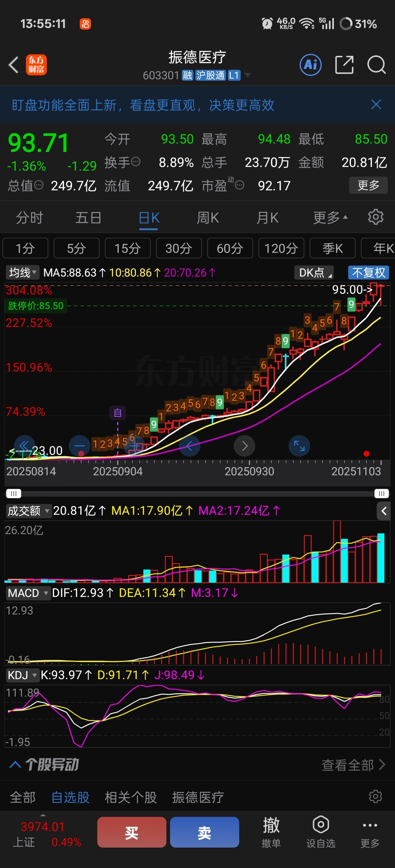This screenshot has height=868, width=395.
Task: Open 个股异动 settings gear
Action: (376, 796)
